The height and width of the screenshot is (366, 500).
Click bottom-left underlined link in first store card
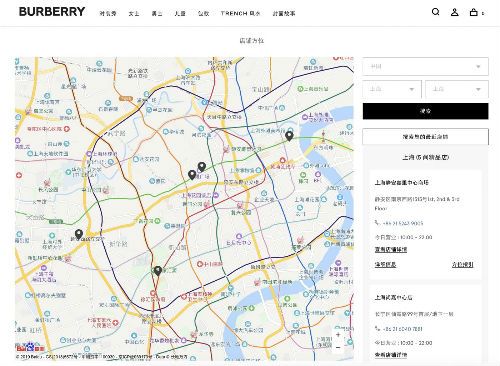(385, 264)
